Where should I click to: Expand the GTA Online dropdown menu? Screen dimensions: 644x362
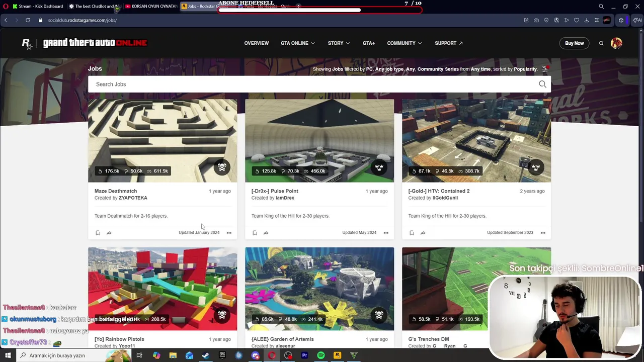(x=298, y=43)
